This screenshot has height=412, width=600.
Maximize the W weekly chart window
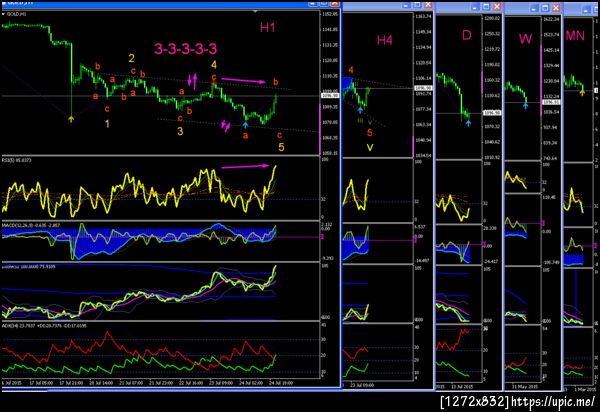546,8
